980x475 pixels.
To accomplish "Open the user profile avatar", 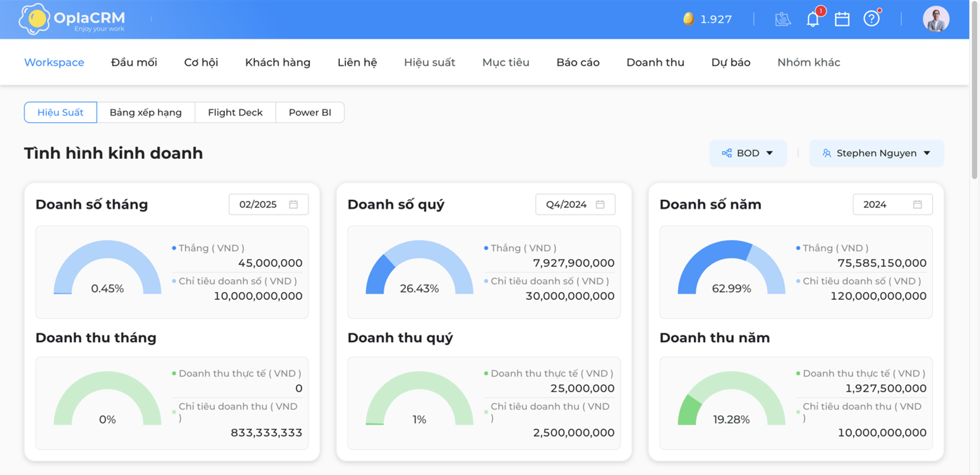I will pos(936,19).
